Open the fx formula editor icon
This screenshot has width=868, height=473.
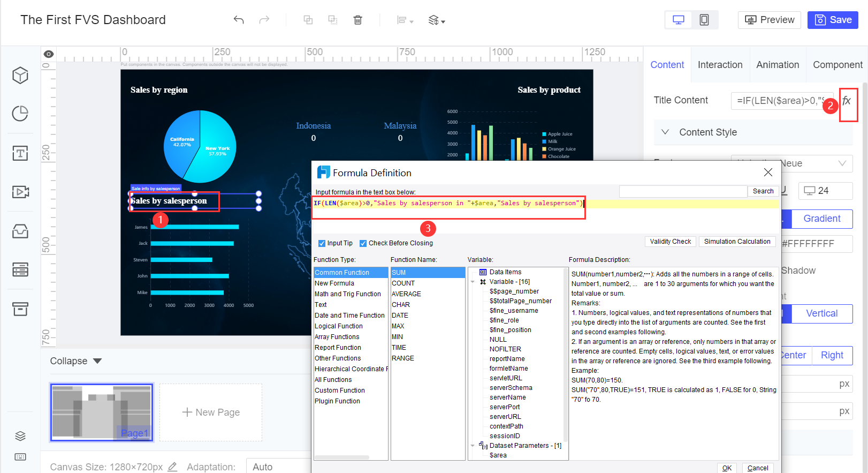click(x=847, y=101)
